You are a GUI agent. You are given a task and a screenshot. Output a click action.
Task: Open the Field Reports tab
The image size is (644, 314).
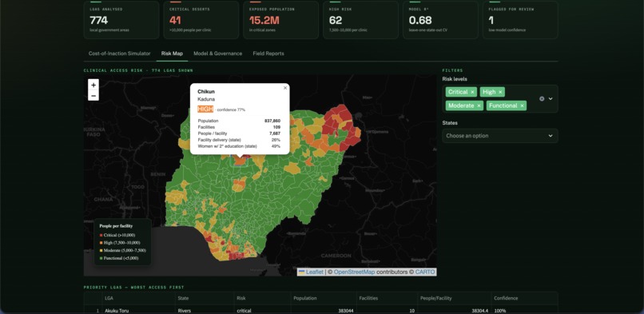click(x=268, y=54)
